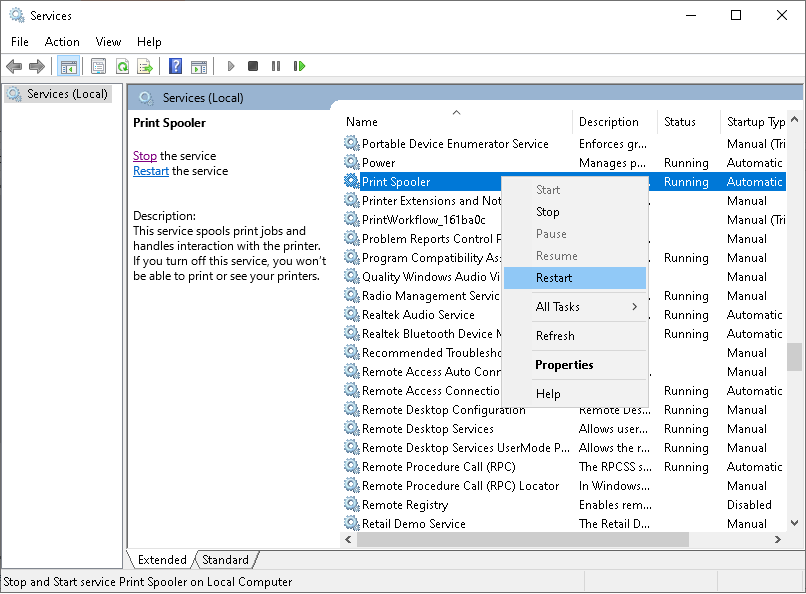The height and width of the screenshot is (594, 806).
Task: Click the Restart Service toolbar icon
Action: click(299, 66)
